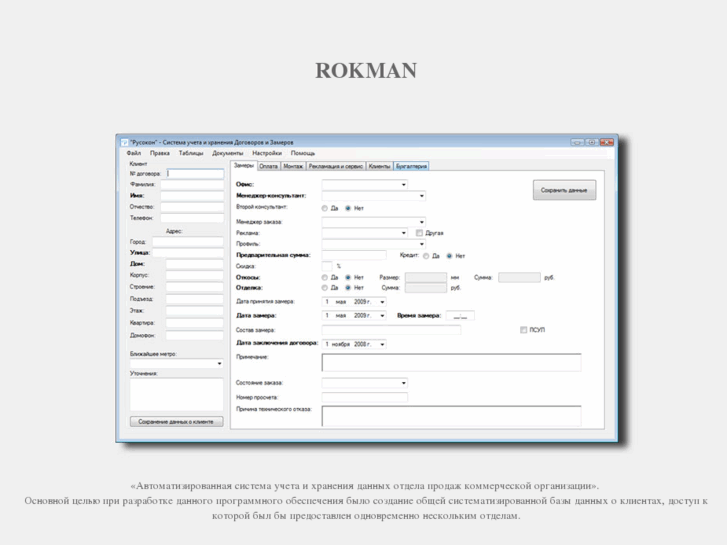Open the Помощь menu
This screenshot has height=545, width=727.
pyautogui.click(x=303, y=153)
